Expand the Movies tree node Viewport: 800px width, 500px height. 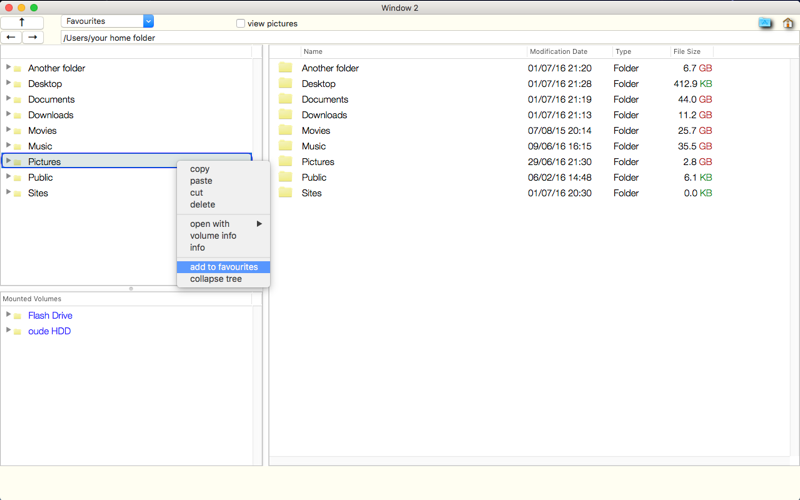point(8,130)
